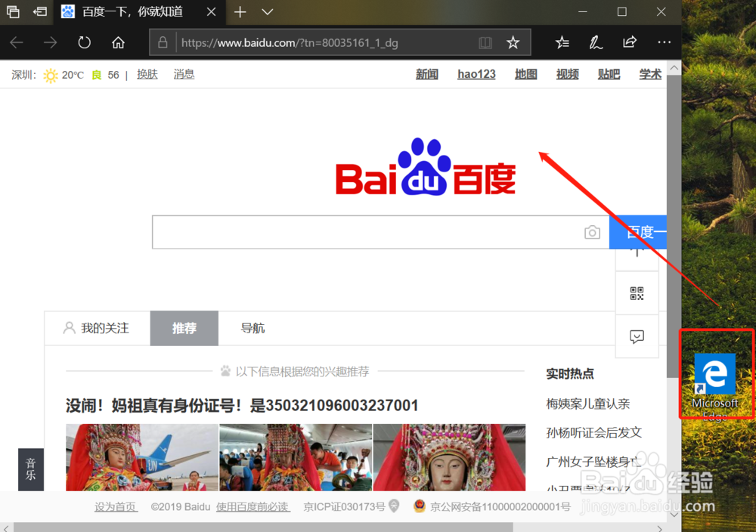
Task: Click horizontal scrollbar thumb
Action: pyautogui.click(x=263, y=527)
